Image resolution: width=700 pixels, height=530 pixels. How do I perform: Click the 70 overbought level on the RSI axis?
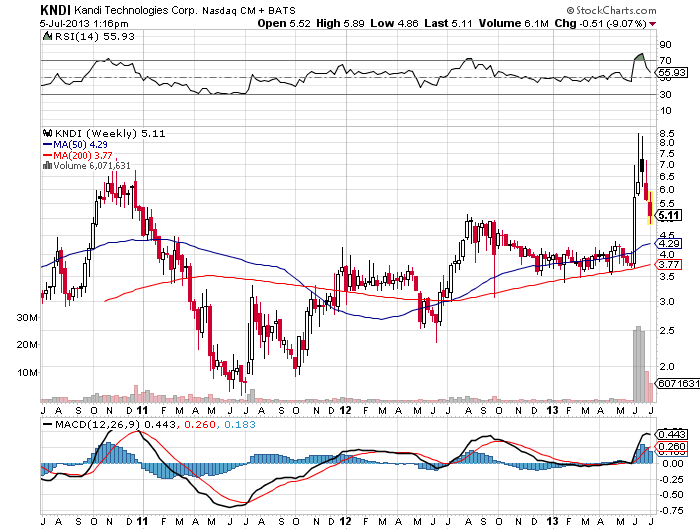tap(665, 60)
